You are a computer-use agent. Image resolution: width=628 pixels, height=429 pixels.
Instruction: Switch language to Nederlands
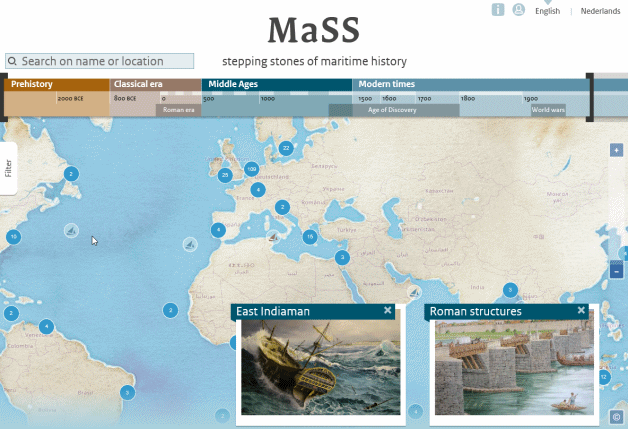(601, 11)
